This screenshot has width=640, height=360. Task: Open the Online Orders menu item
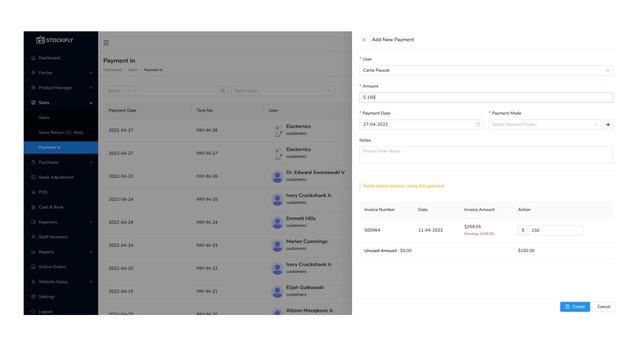[61, 267]
